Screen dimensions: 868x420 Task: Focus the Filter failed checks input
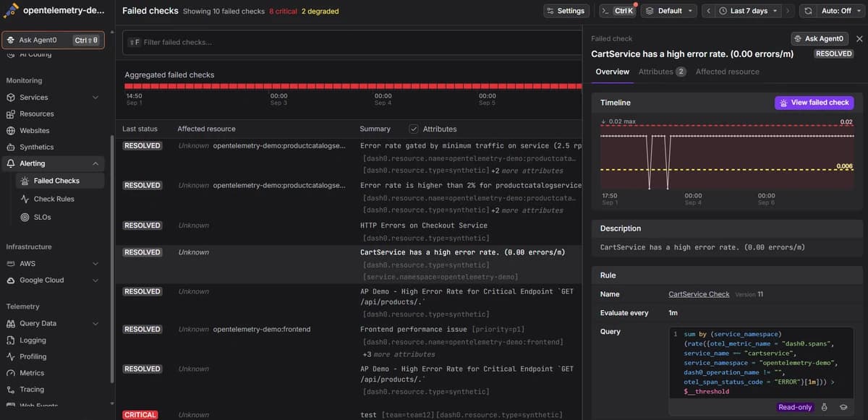click(351, 42)
